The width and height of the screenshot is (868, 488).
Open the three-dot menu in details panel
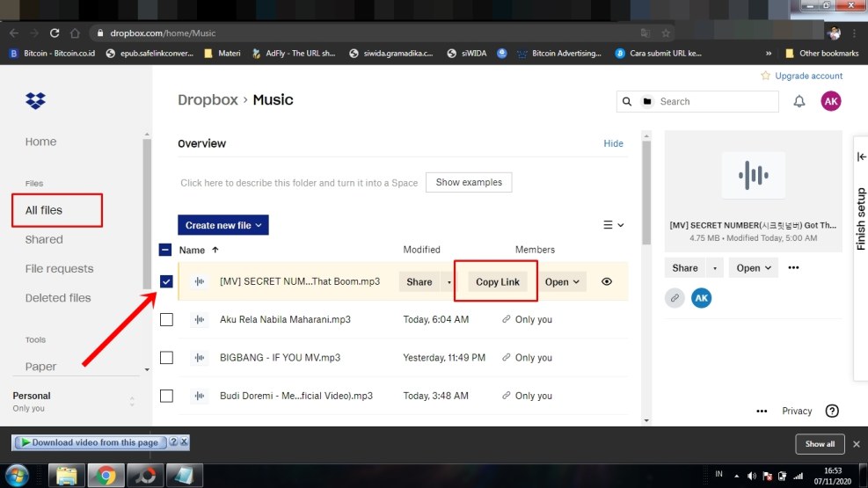tap(793, 268)
